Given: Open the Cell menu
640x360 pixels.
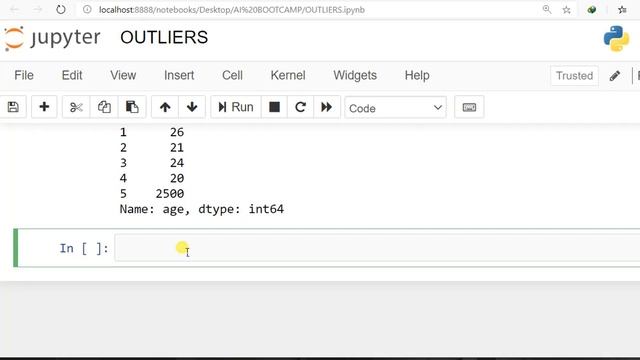Looking at the screenshot, I should [x=232, y=75].
